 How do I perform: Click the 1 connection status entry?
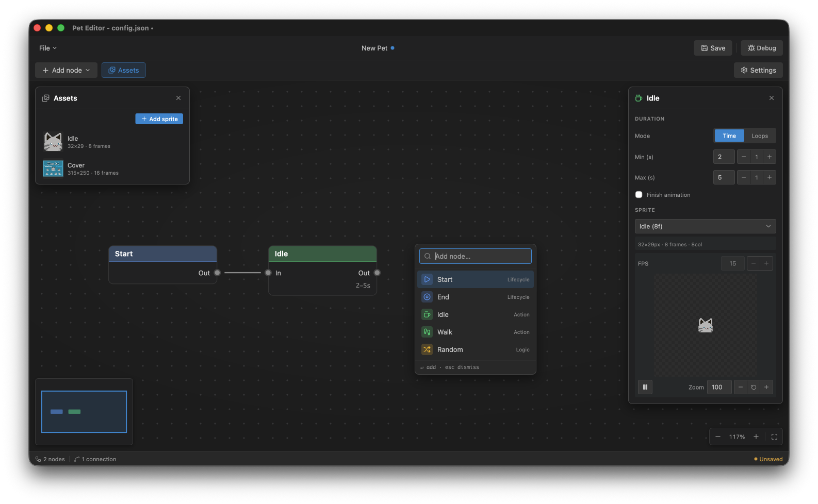pyautogui.click(x=95, y=459)
